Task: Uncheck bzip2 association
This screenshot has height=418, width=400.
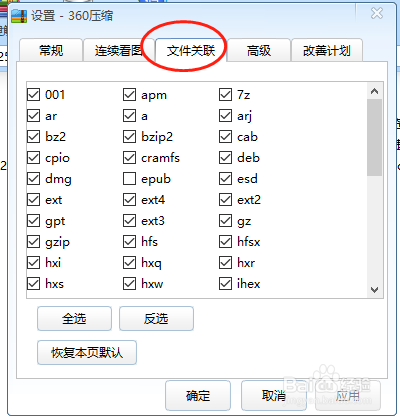Action: coord(130,137)
